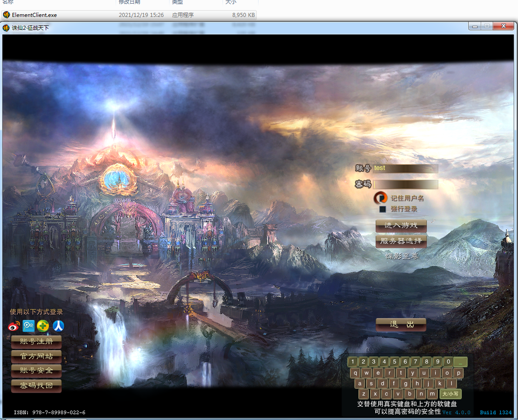Tap the m key on soft keyboard
Screen dimensions: 518x420
click(x=432, y=394)
